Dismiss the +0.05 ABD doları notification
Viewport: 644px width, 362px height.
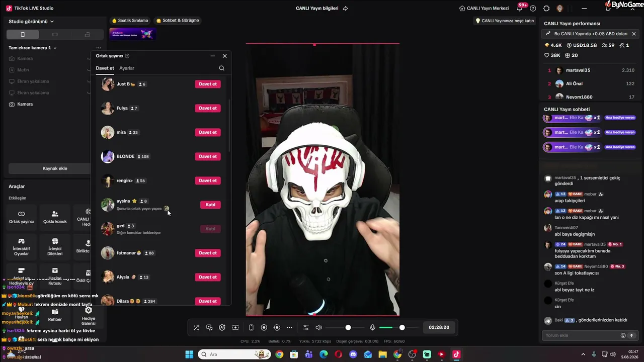[634, 34]
